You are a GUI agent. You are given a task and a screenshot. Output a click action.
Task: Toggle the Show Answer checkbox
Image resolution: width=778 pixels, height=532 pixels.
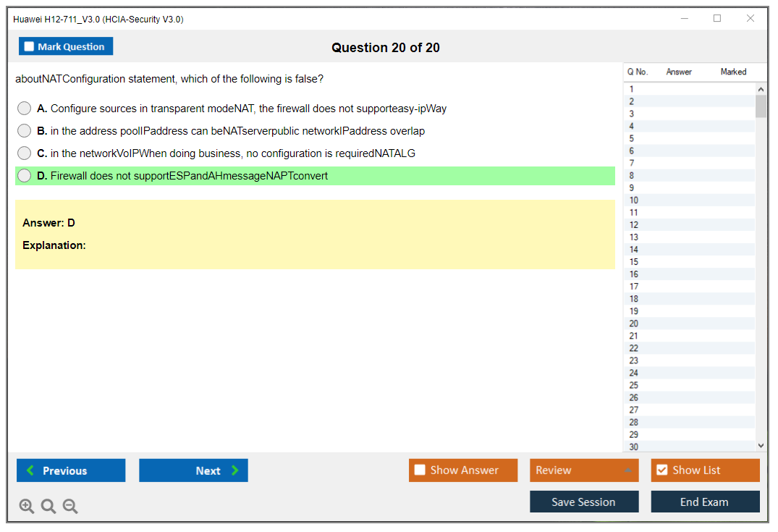(420, 470)
